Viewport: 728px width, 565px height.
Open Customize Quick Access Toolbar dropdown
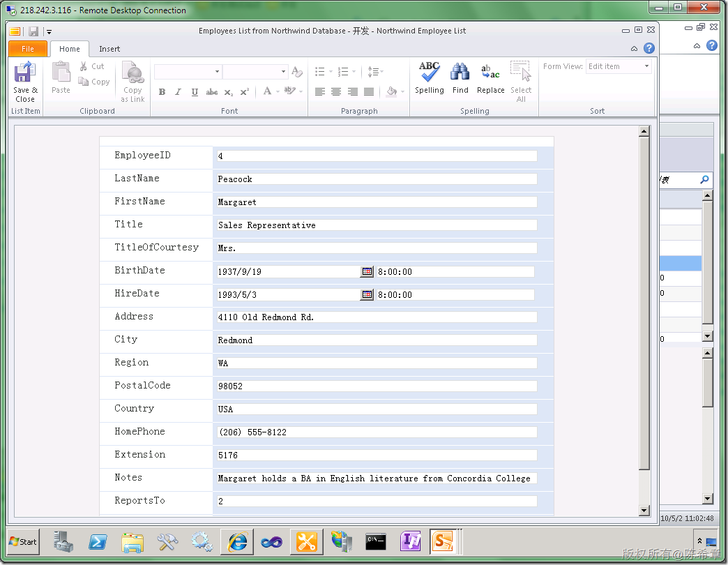[49, 32]
